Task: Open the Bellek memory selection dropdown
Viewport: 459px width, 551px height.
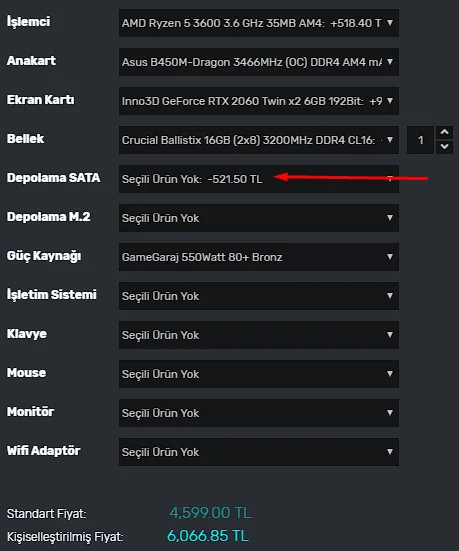Action: (259, 140)
